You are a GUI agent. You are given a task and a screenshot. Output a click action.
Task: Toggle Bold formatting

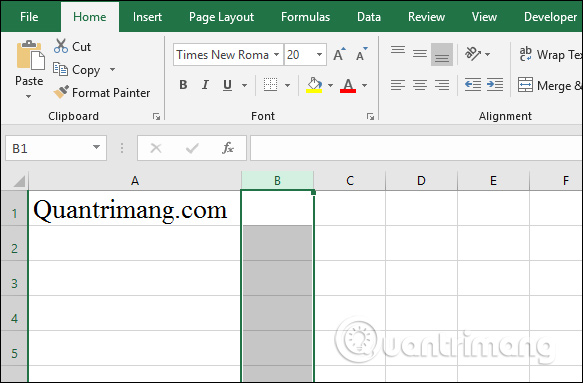coord(183,85)
